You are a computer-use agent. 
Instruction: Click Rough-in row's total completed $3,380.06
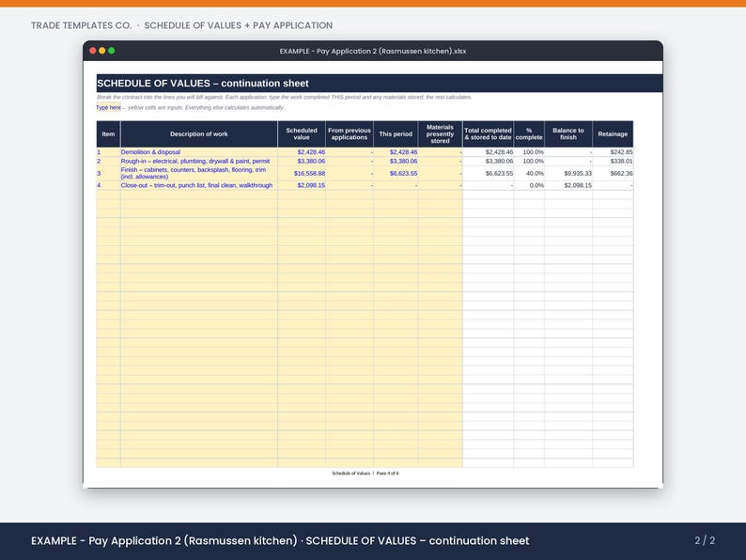[x=489, y=162]
